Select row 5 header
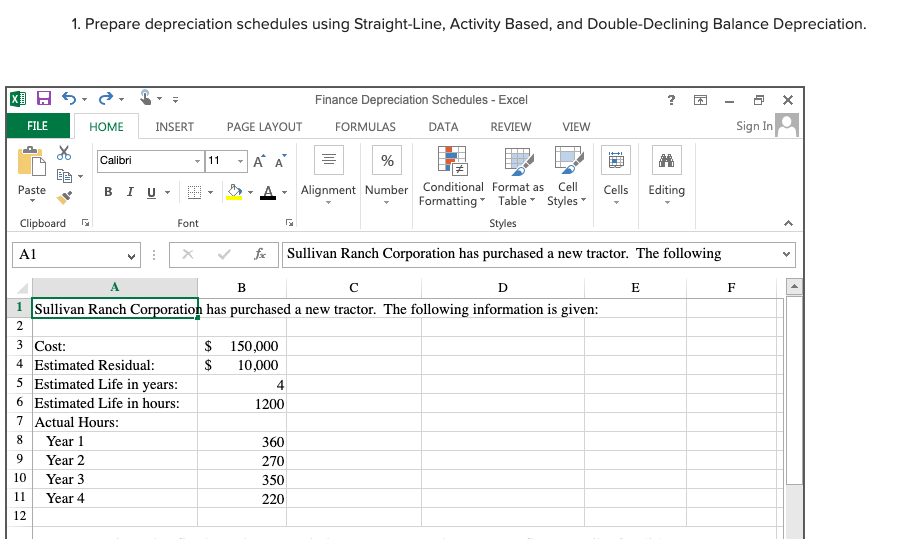Screen dimensions: 920x539 point(19,384)
